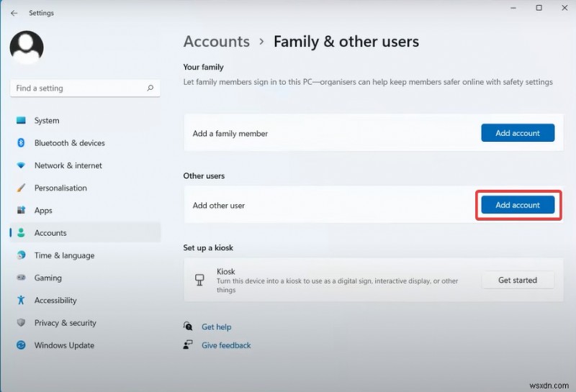
Task: Open the System settings category
Action: pos(47,121)
